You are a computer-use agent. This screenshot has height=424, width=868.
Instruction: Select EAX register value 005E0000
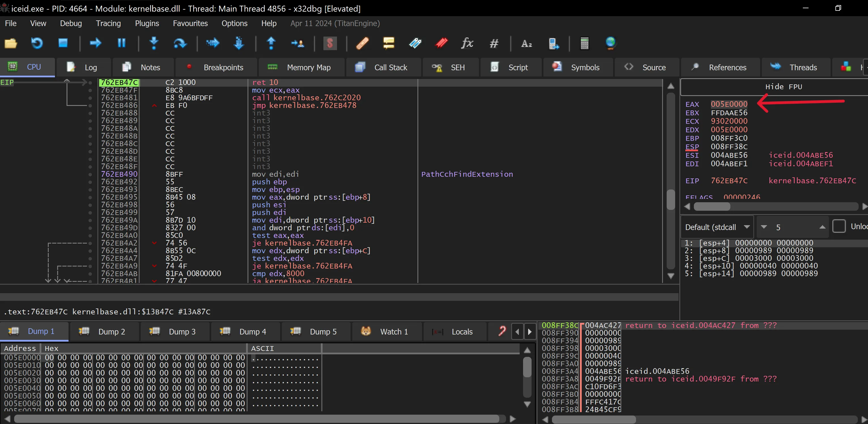(729, 104)
